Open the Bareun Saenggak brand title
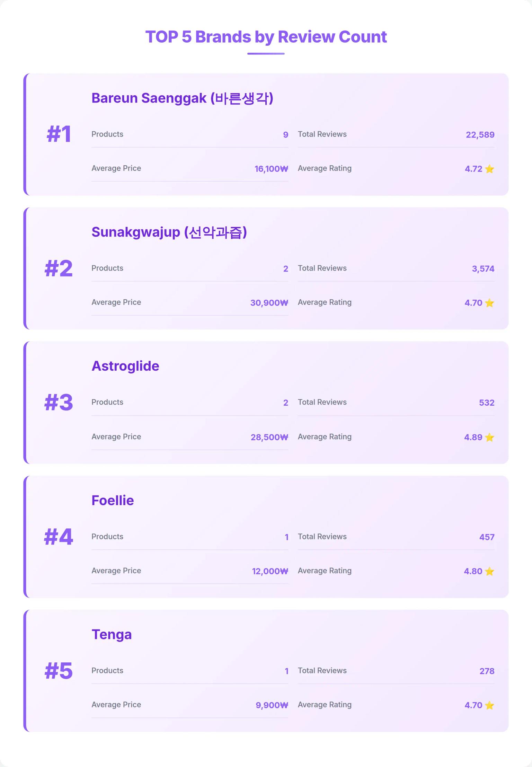Image resolution: width=532 pixels, height=767 pixels. tap(182, 98)
